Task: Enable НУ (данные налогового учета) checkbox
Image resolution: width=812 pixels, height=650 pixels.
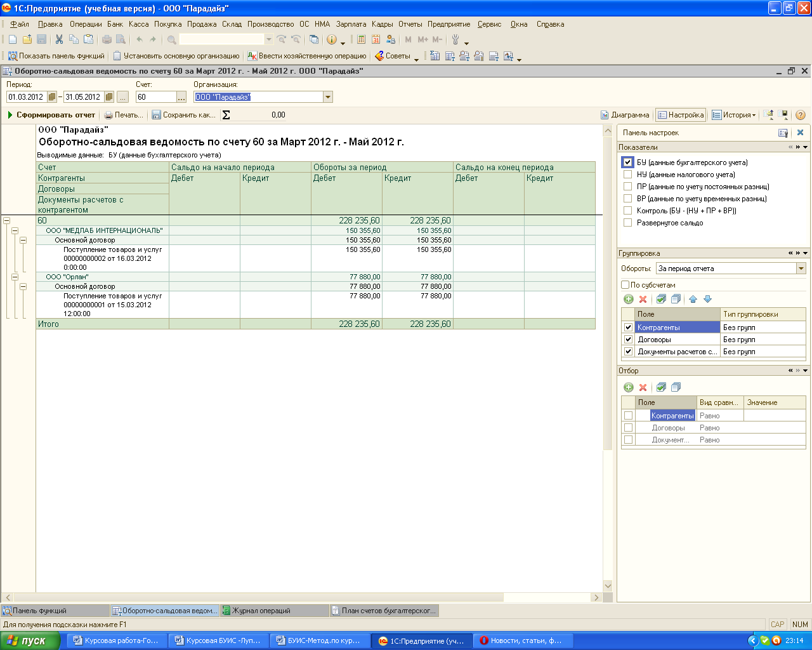Action: pos(627,175)
